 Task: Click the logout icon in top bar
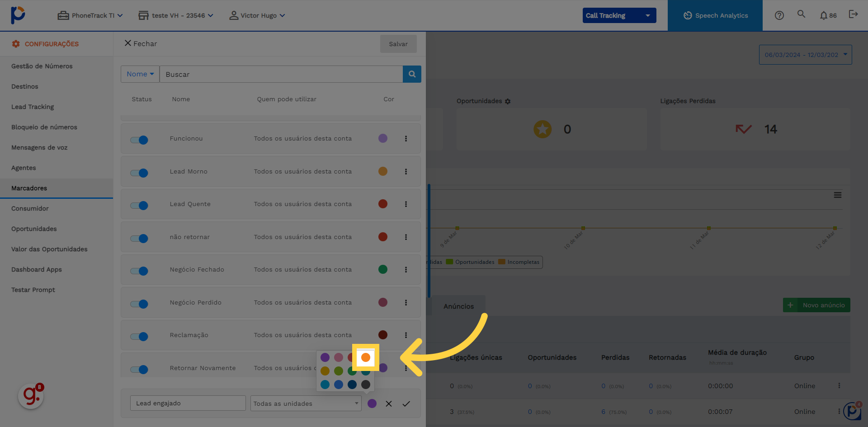[853, 14]
